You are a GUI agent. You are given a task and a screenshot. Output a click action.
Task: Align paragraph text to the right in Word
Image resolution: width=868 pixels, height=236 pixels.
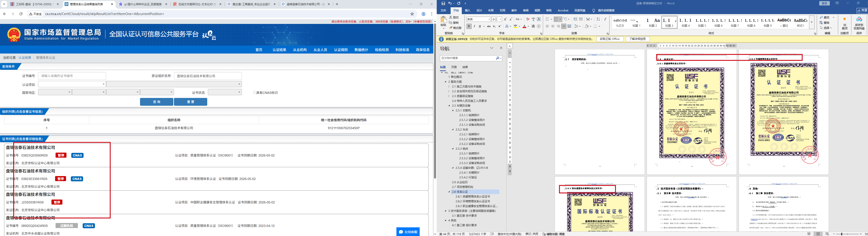tap(558, 26)
